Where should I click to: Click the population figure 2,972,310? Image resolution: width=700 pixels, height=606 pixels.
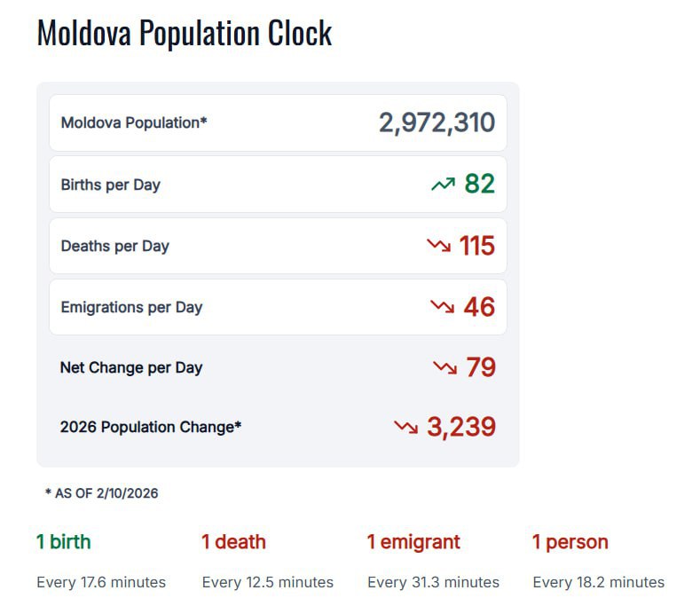pos(437,122)
